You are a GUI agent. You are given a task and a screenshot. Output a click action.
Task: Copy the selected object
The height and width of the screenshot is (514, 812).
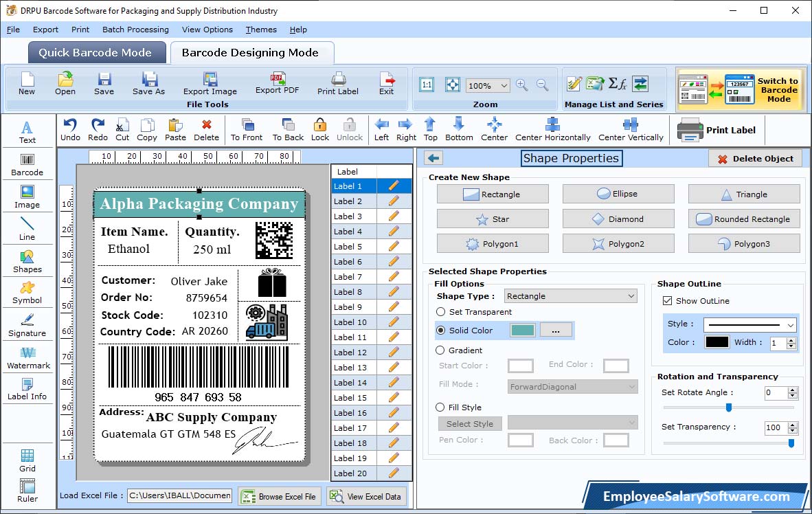[x=146, y=130]
